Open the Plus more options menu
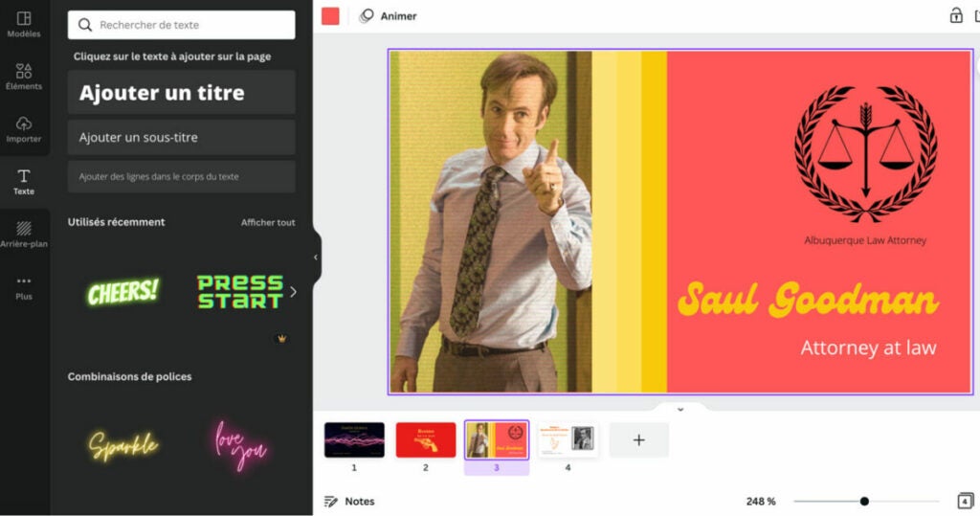980x516 pixels. point(24,287)
